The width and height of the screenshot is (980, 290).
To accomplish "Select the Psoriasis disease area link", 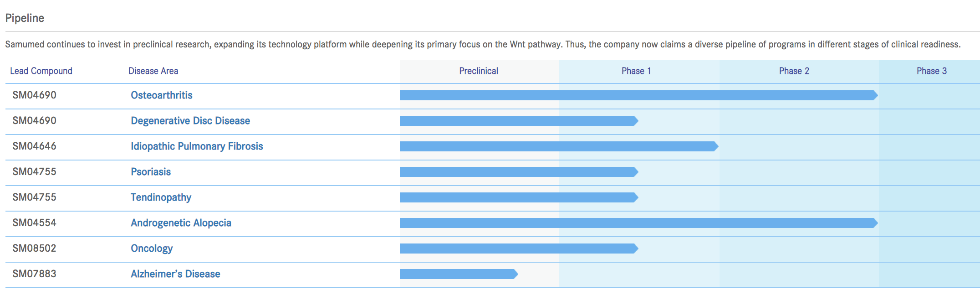I will 151,172.
